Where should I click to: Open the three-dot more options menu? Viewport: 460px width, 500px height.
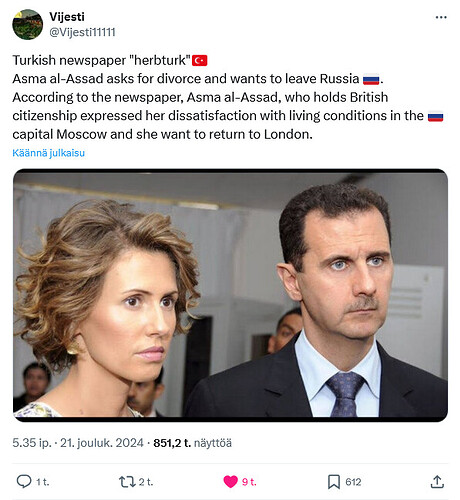(441, 17)
